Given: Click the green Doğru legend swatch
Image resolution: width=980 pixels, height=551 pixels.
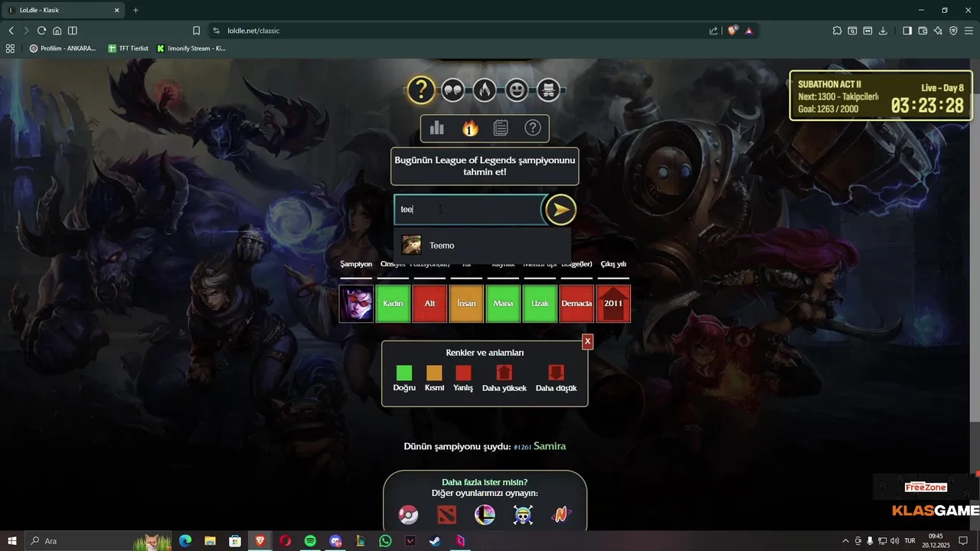Looking at the screenshot, I should pos(404,373).
